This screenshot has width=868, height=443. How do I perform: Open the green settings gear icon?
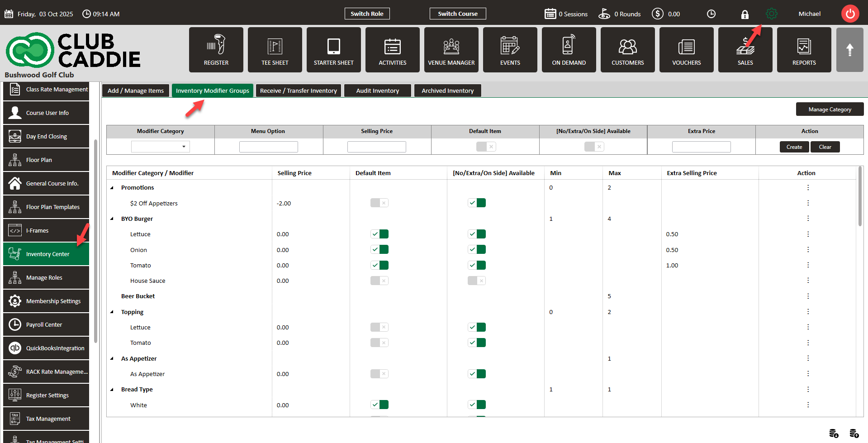click(772, 14)
